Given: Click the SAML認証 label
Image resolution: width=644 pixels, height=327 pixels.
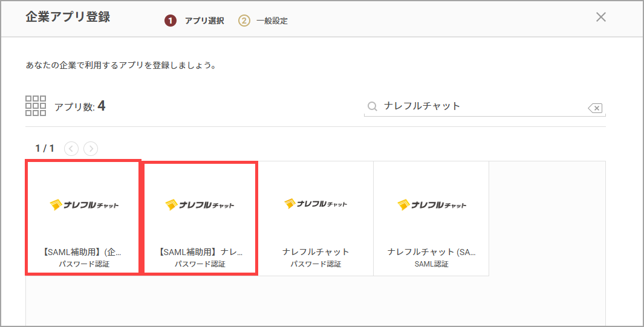Looking at the screenshot, I should coord(431,264).
